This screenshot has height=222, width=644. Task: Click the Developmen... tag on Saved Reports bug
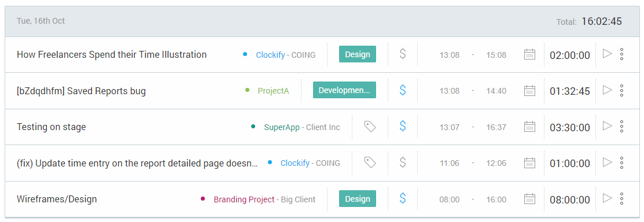pos(344,90)
